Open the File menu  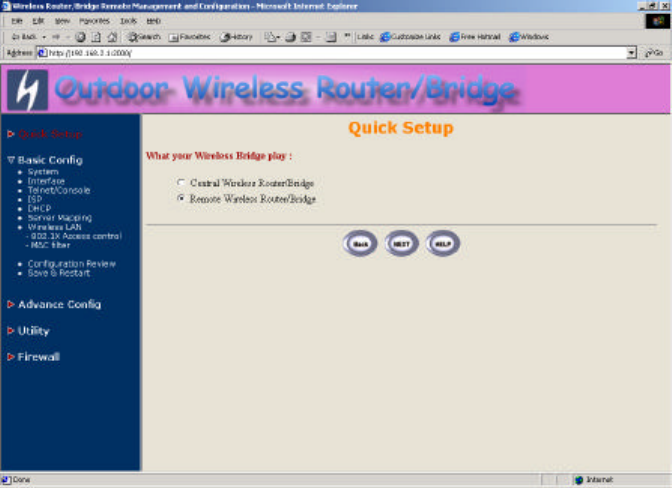[x=17, y=21]
